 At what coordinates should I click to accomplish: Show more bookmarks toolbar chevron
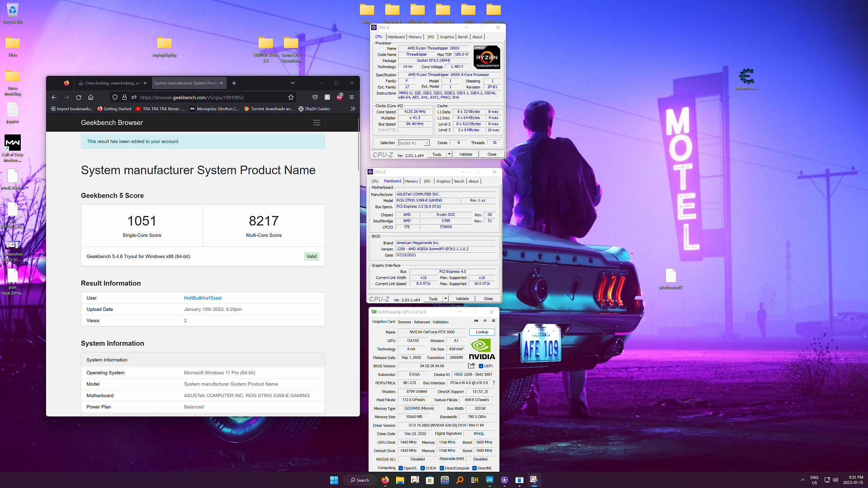tap(353, 108)
